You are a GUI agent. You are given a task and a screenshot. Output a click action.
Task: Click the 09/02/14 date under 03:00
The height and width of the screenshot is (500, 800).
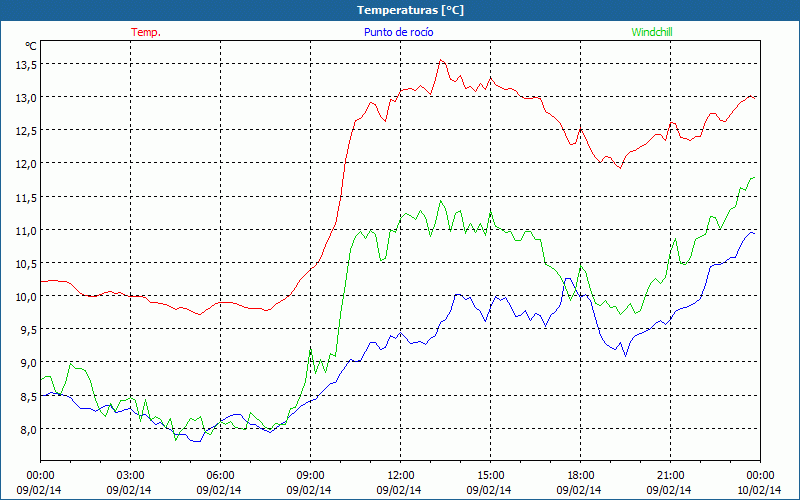tap(129, 490)
